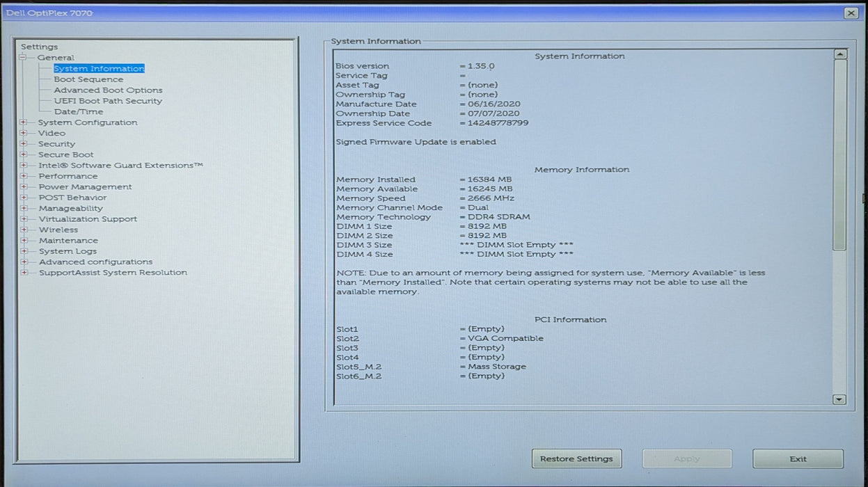This screenshot has height=487, width=868.
Task: Expand Intel Software Guard Extensions node
Action: [x=24, y=166]
